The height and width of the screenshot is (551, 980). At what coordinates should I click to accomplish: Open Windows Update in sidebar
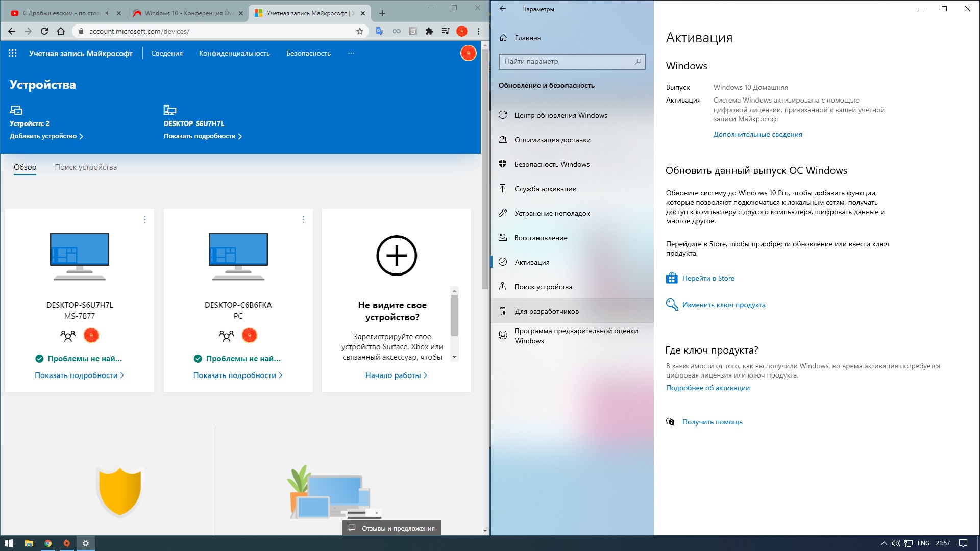560,115
